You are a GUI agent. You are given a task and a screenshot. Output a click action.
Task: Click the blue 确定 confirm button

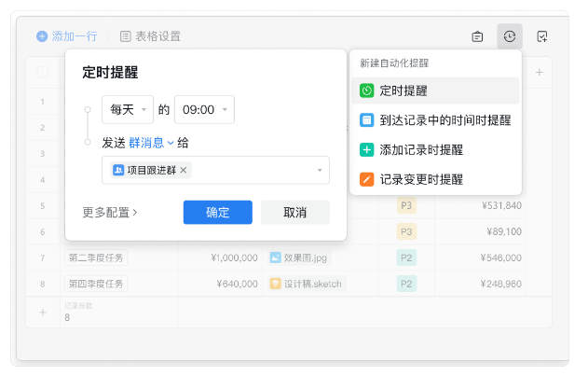click(x=217, y=212)
